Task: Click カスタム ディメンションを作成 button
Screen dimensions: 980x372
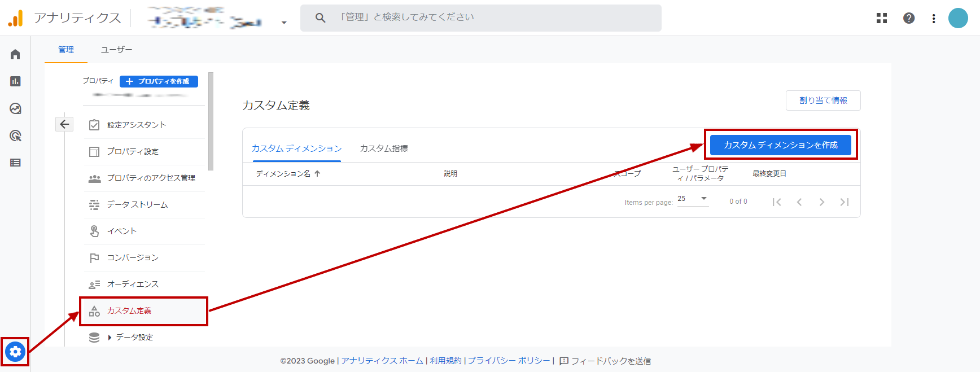Action: pos(780,145)
